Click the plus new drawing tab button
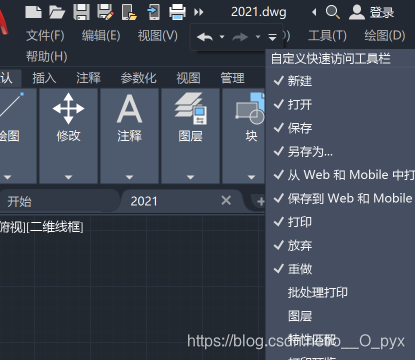The image size is (415, 360). (260, 201)
